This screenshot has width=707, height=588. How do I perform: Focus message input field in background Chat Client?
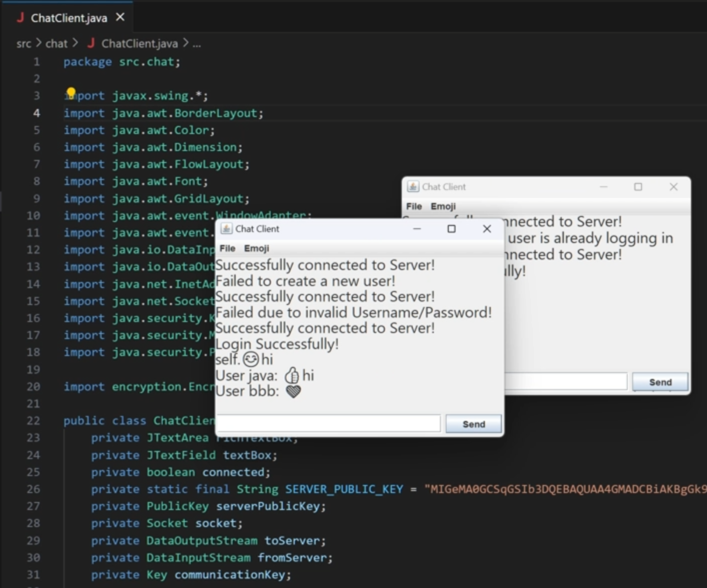tap(565, 381)
